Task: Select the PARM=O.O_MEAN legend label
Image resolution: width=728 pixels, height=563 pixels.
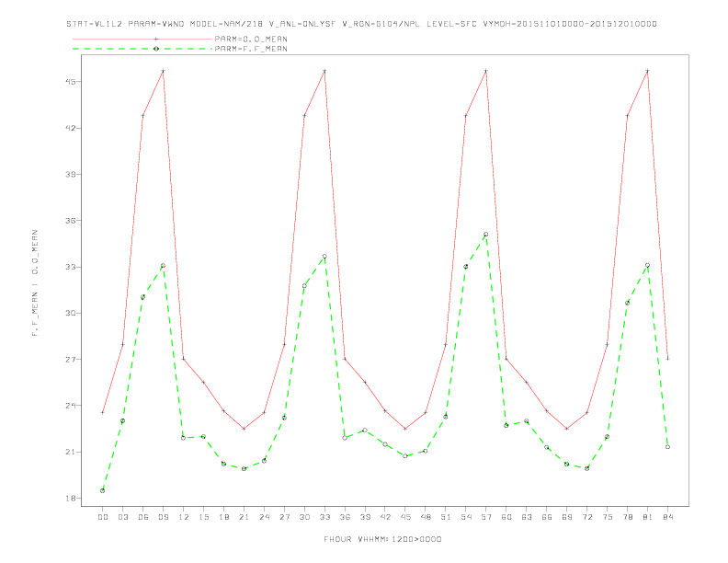Action: [251, 39]
